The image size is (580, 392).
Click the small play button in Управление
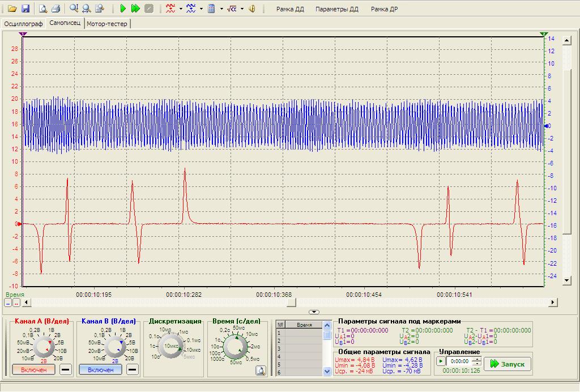441,361
